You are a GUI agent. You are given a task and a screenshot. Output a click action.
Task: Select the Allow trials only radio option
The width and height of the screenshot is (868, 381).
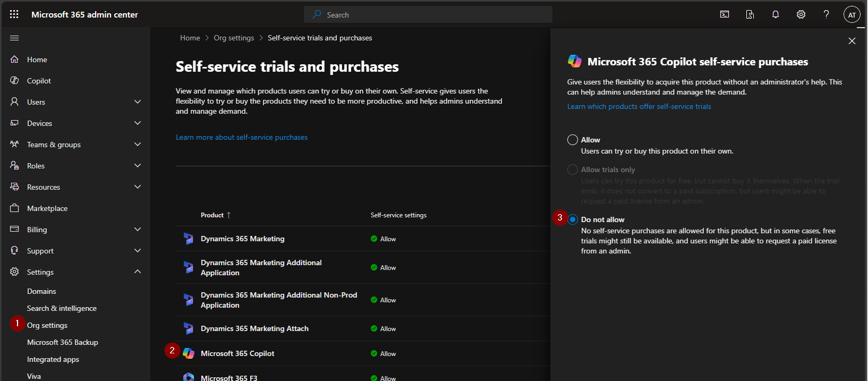(x=573, y=170)
